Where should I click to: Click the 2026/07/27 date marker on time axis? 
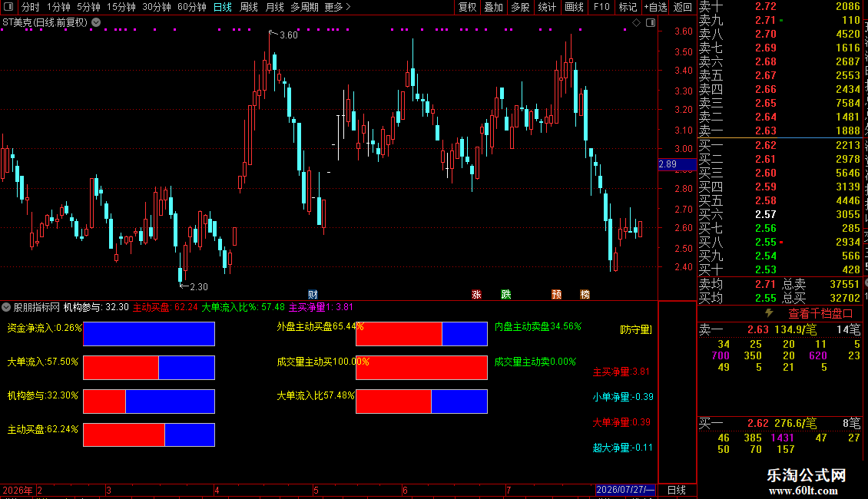tap(625, 490)
